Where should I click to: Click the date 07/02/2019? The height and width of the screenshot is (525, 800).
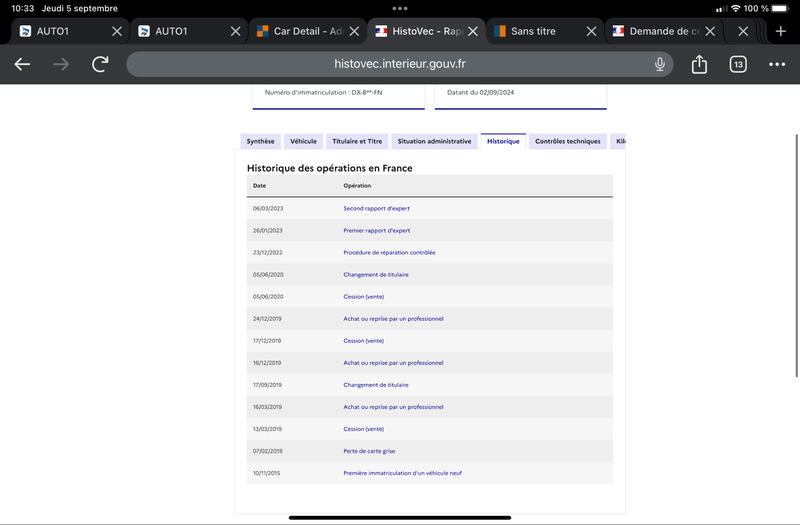click(267, 451)
